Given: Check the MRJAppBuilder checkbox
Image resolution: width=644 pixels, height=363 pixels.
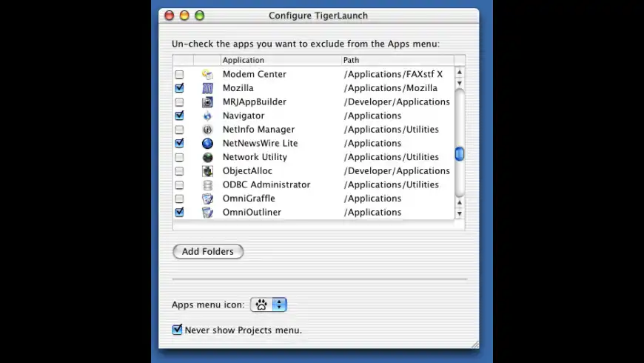Looking at the screenshot, I should [179, 102].
